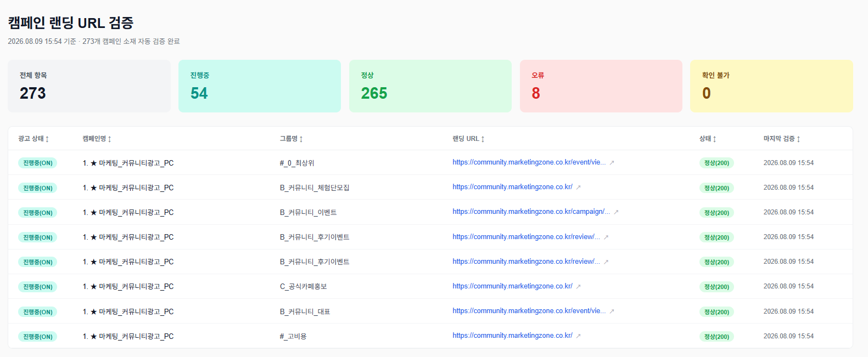Click last-check timestamp in #_고비용 row
The image size is (868, 357).
pos(788,336)
